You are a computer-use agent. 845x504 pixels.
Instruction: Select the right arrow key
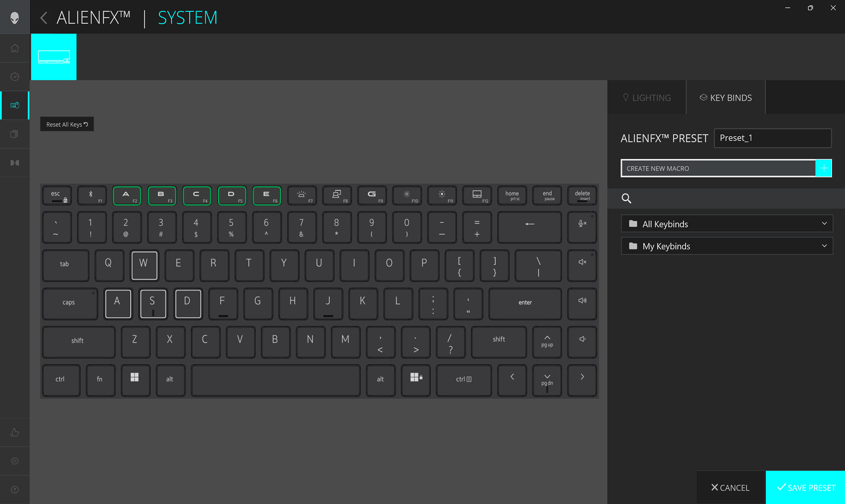point(583,381)
